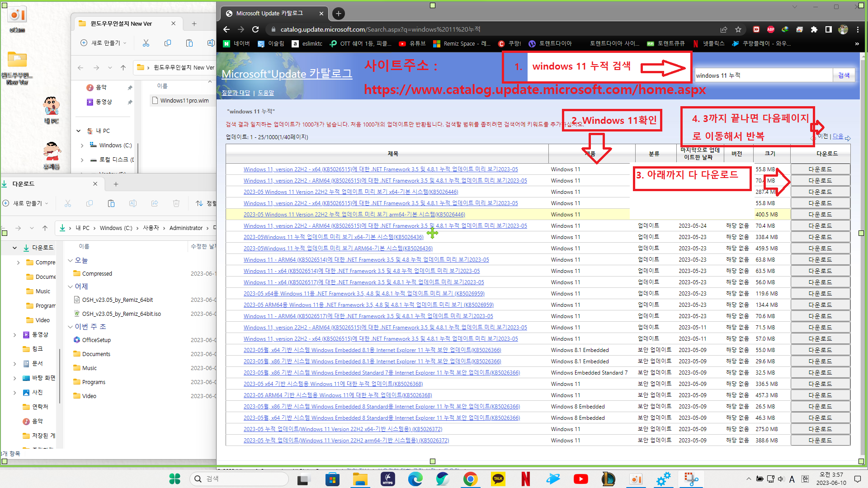
Task: Click the taskbar clock showing 오전 3:57
Action: [831, 479]
